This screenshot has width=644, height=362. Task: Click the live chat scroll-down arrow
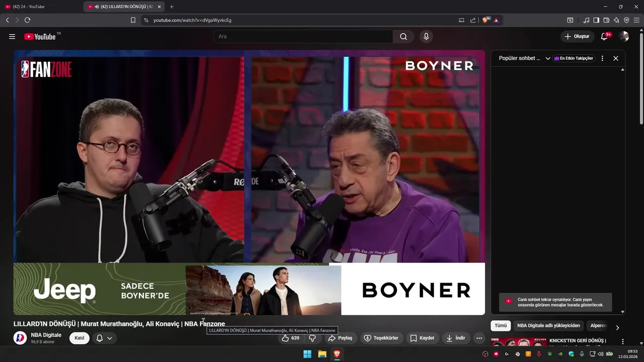[x=622, y=312]
